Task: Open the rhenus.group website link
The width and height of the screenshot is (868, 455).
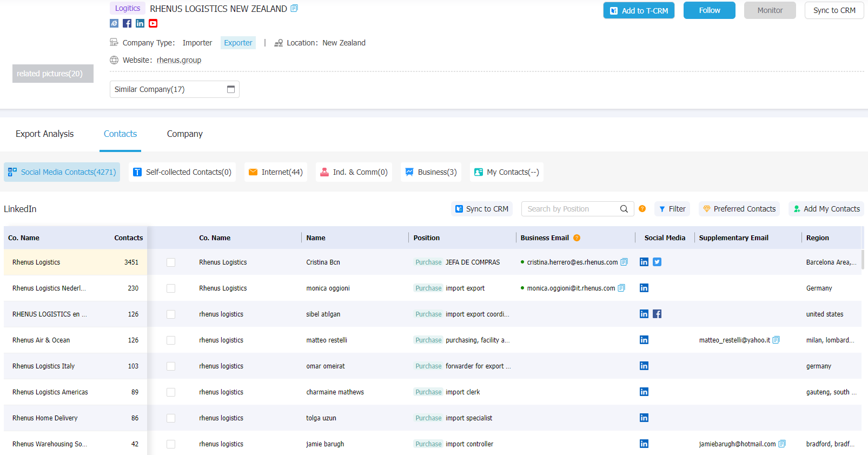Action: pos(179,60)
